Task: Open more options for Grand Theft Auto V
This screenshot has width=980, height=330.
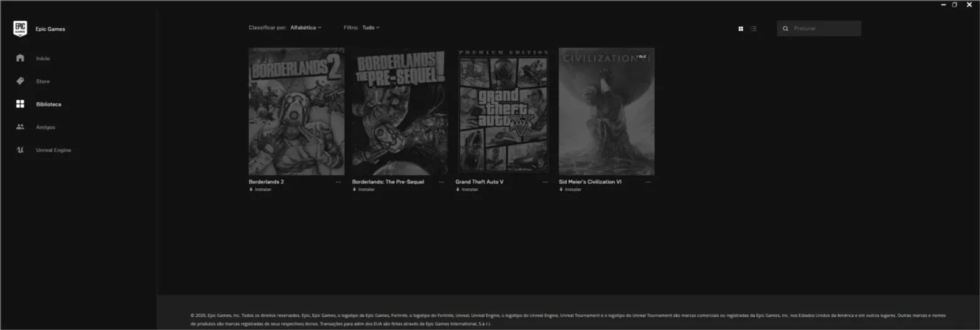Action: [x=545, y=182]
